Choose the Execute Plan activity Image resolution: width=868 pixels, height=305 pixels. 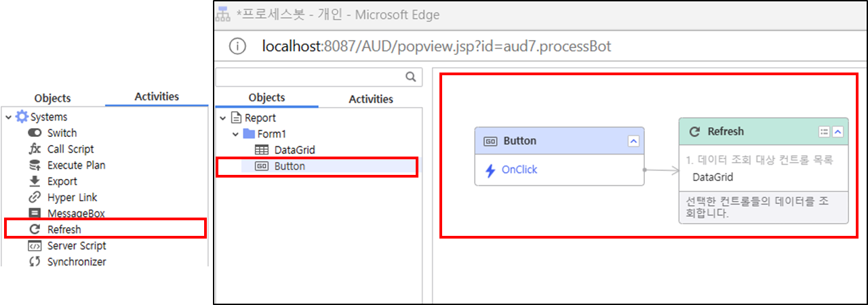(x=76, y=165)
